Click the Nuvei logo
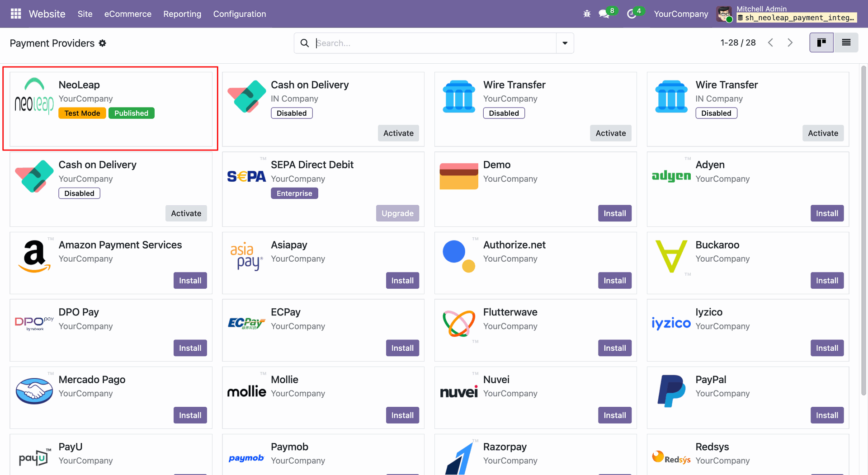Screen dimensions: 868x475 click(x=459, y=391)
